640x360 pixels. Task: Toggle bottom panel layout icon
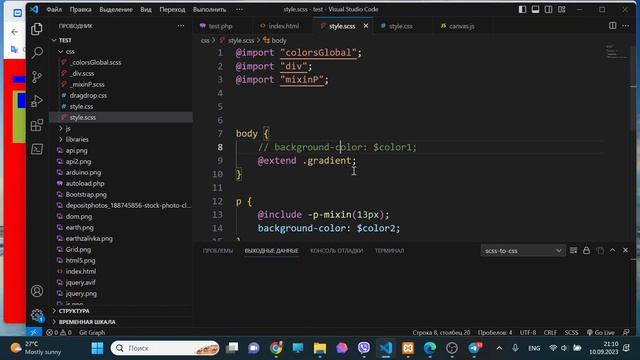[536, 9]
